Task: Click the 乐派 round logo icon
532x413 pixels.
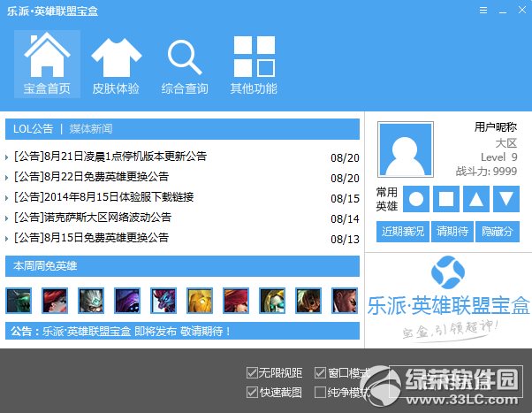Action: coord(448,272)
